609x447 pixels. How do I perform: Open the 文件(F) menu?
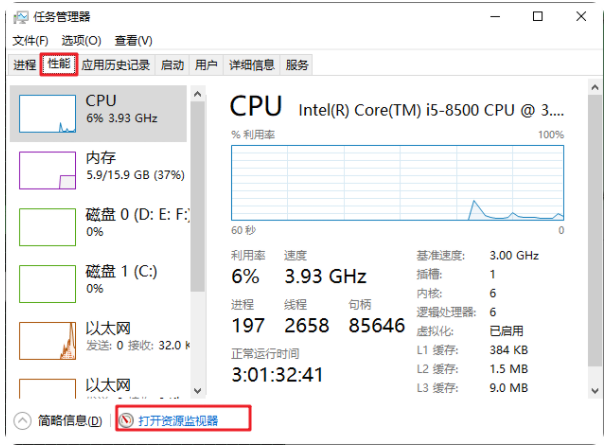click(30, 41)
